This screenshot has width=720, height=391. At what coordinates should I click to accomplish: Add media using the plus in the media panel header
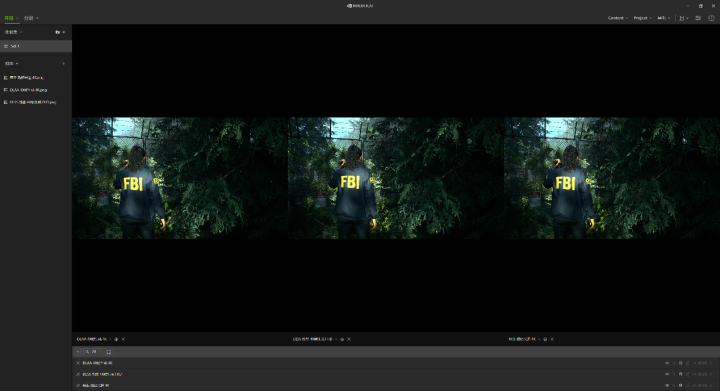(x=64, y=64)
